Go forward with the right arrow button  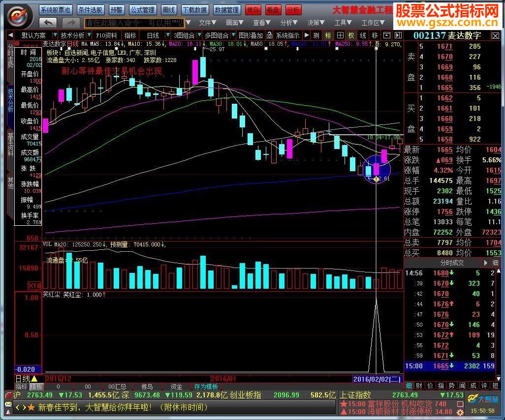tap(71, 23)
